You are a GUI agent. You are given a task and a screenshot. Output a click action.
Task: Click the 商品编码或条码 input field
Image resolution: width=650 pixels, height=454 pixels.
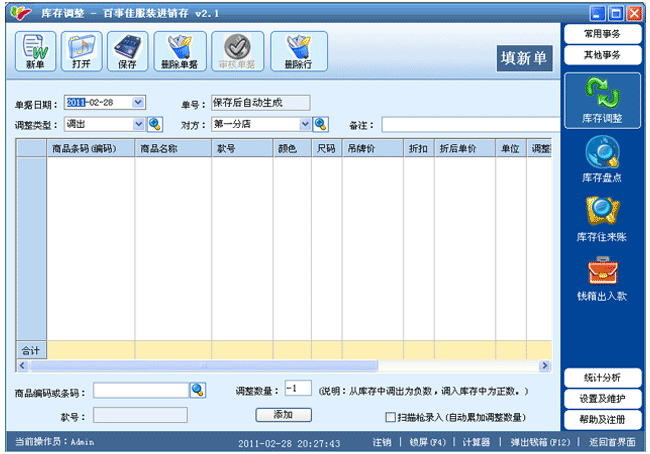tap(141, 391)
